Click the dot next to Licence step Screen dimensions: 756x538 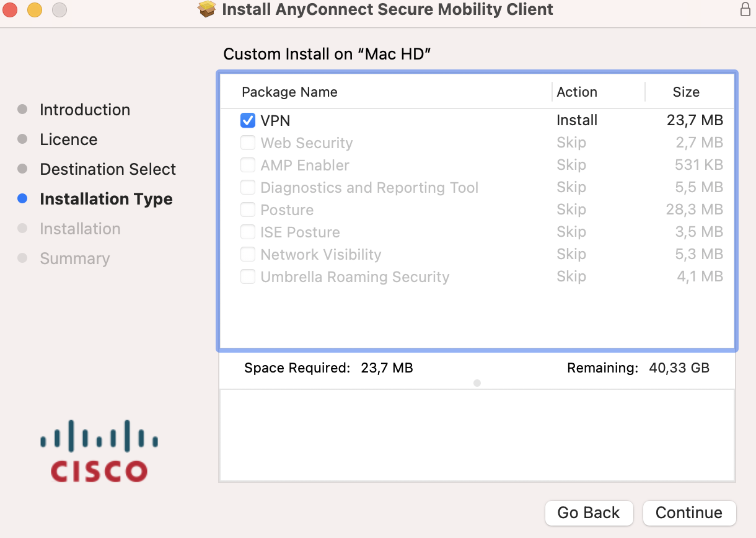23,139
